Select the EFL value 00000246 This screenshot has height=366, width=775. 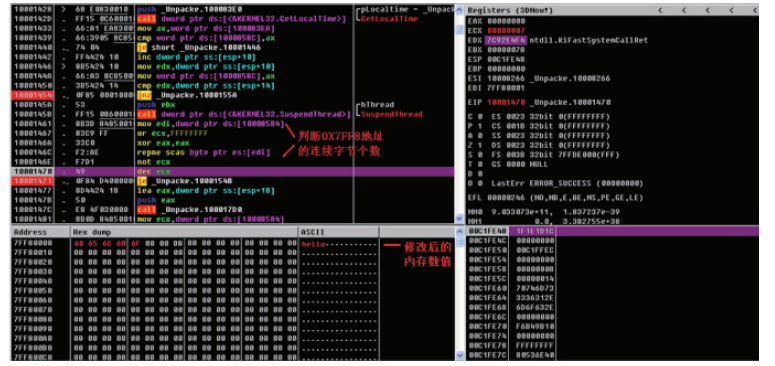tap(507, 198)
